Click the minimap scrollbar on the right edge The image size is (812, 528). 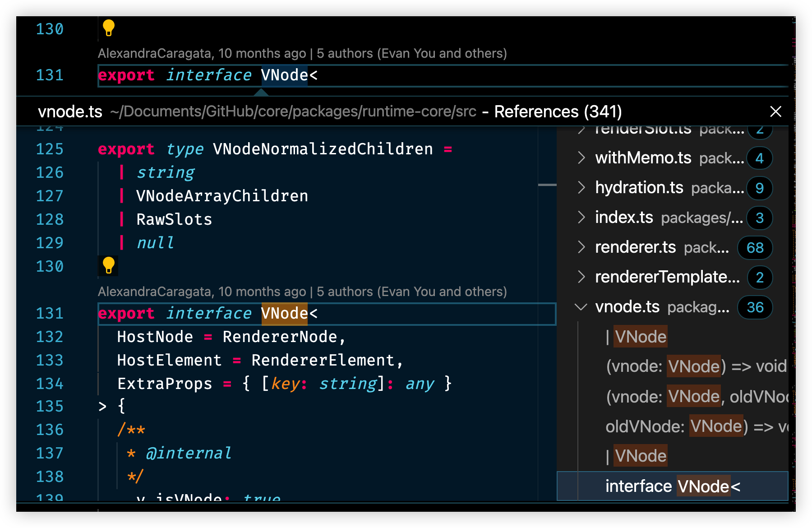pos(794,271)
